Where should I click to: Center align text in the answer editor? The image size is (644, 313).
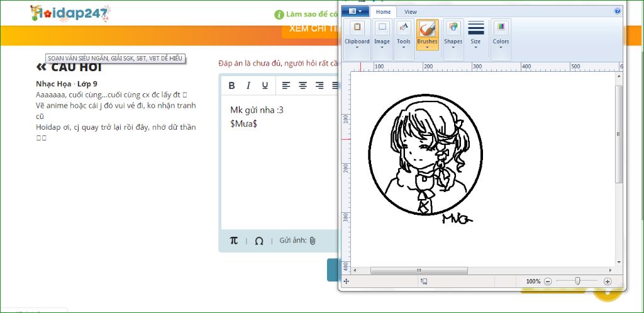tap(303, 86)
